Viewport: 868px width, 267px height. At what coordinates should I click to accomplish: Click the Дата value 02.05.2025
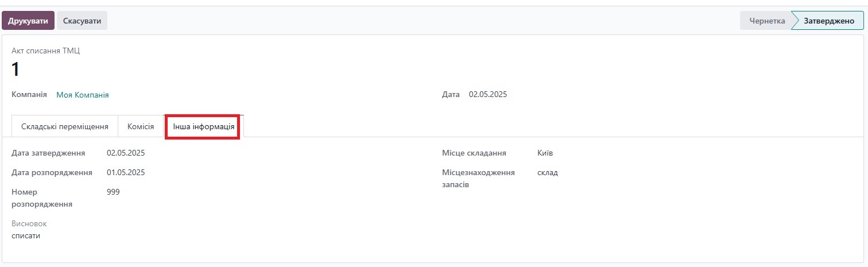point(488,94)
